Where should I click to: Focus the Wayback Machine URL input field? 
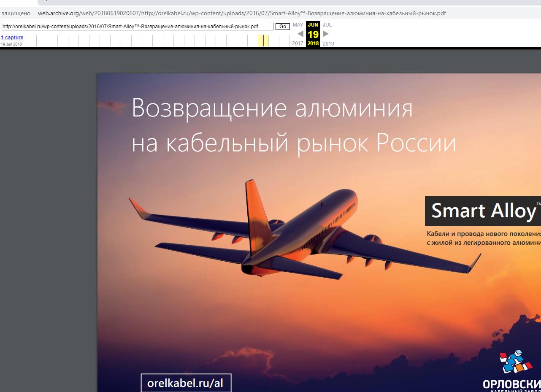pos(138,27)
